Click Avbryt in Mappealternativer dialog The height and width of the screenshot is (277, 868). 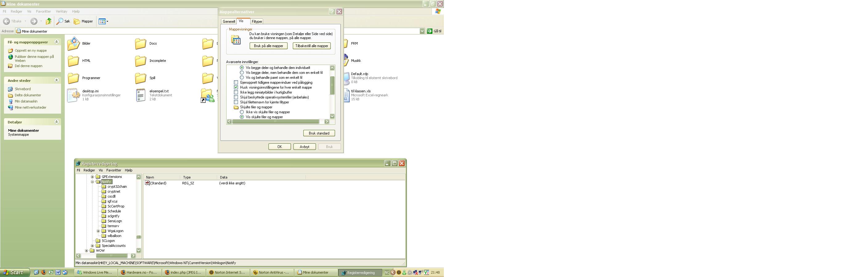click(x=305, y=147)
